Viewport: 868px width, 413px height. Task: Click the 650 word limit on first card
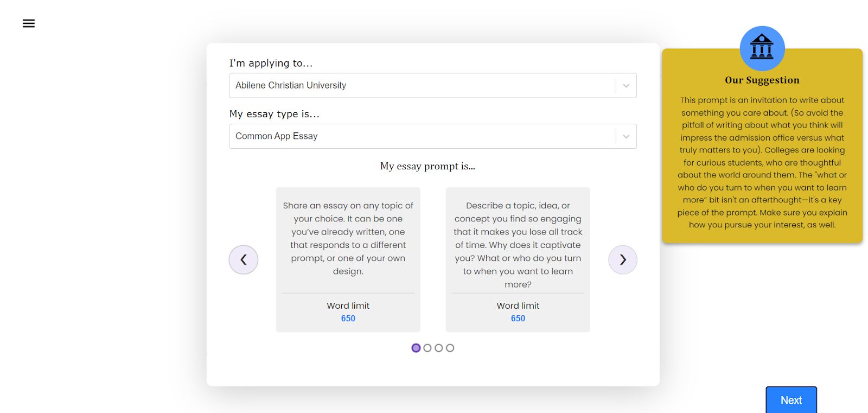(348, 319)
